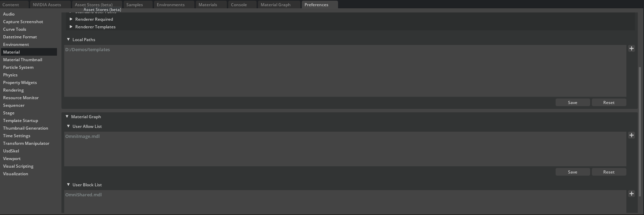Screen dimensions: 644x215
Task: Select Resource Monitor preferences
Action: (x=29, y=97)
